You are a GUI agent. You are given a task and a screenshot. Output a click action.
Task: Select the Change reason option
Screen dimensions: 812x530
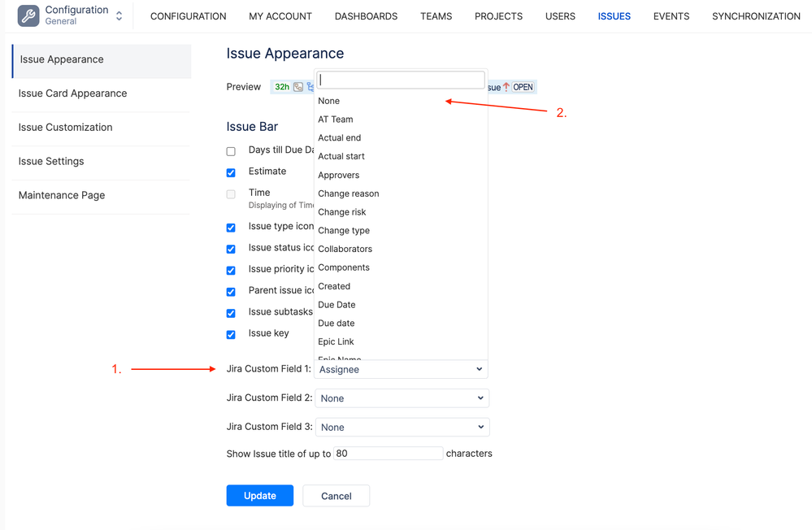click(x=401, y=193)
